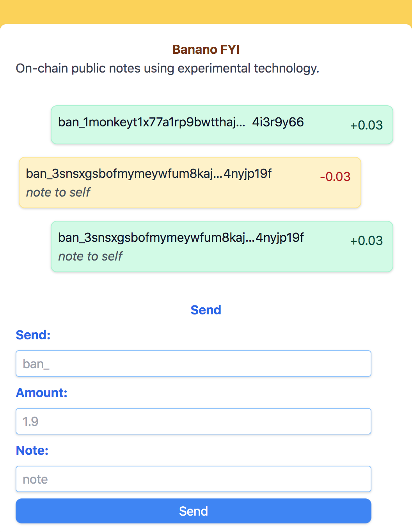
Task: Click the Amount: field label
Action: 42,393
